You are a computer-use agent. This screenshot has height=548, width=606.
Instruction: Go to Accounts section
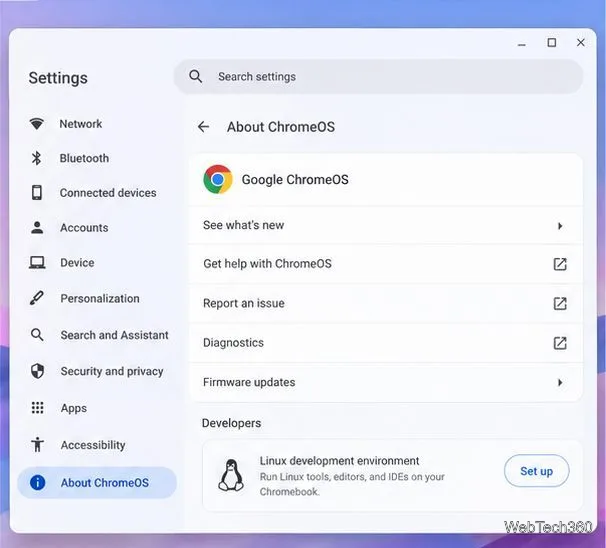[x=97, y=227]
